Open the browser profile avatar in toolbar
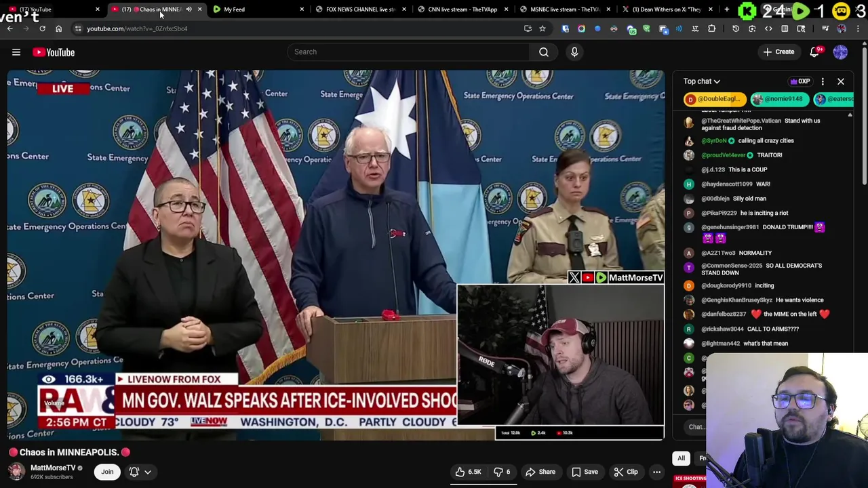This screenshot has height=488, width=868. click(842, 28)
